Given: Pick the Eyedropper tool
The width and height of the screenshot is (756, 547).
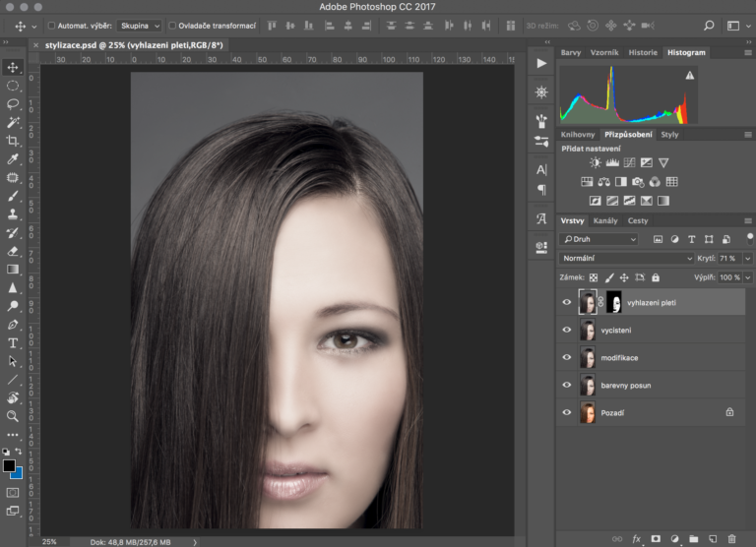Looking at the screenshot, I should pos(13,159).
